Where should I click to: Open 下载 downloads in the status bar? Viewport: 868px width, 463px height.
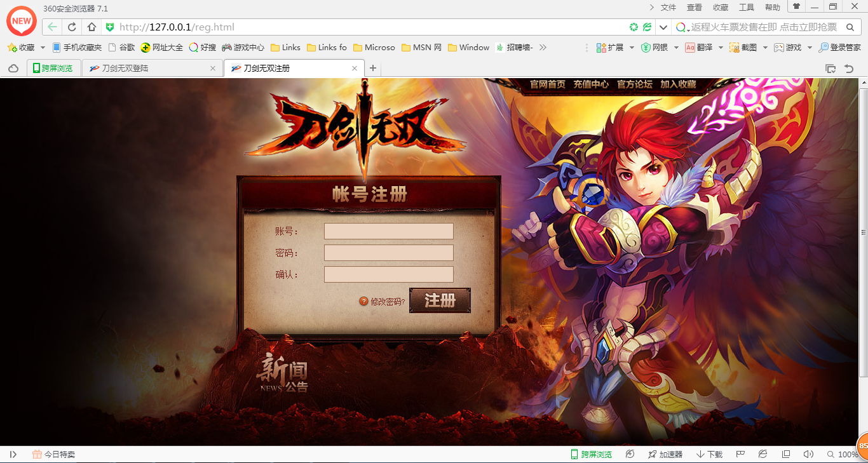pos(709,454)
